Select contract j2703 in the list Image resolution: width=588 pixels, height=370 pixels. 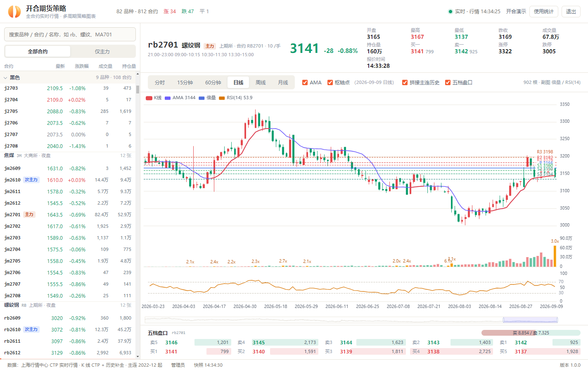[68, 88]
